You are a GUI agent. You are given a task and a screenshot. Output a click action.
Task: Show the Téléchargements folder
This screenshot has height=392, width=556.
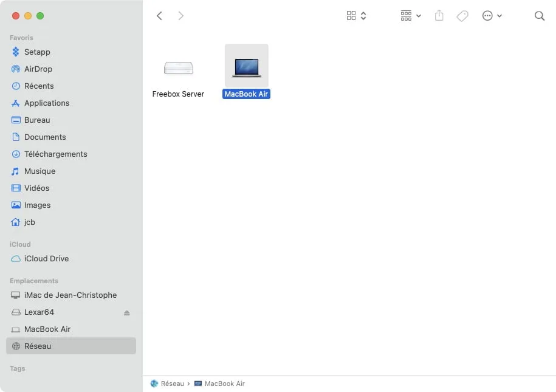[x=71, y=154]
